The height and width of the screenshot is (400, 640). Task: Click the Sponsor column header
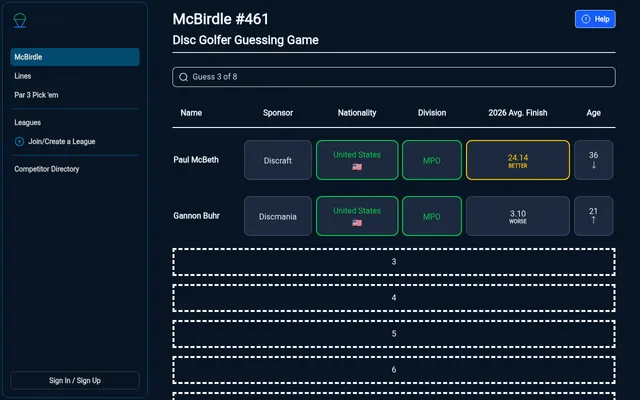(278, 113)
